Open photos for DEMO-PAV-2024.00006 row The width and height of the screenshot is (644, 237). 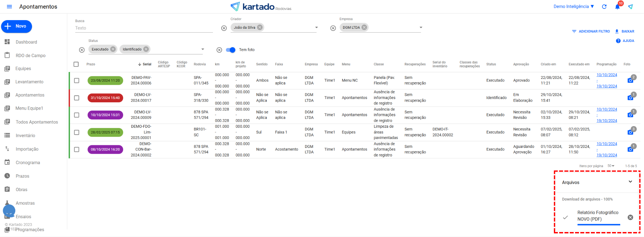[630, 80]
